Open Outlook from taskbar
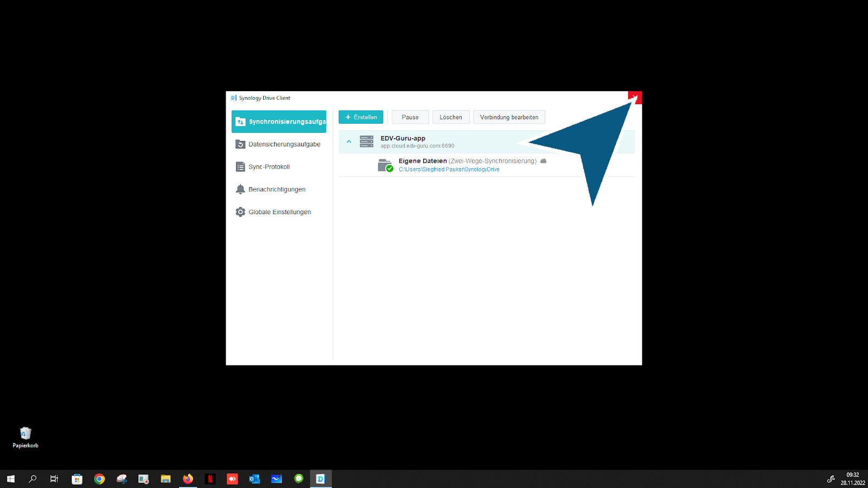This screenshot has height=488, width=868. (254, 479)
